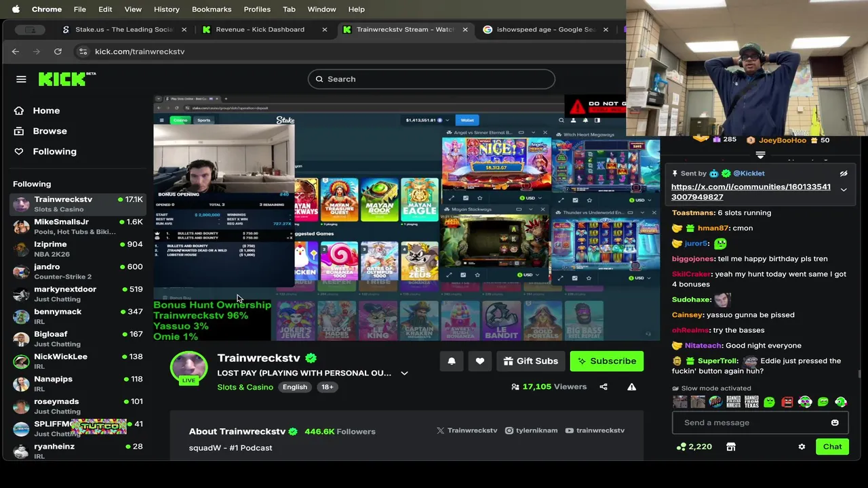
Task: Reload the page
Action: [58, 52]
